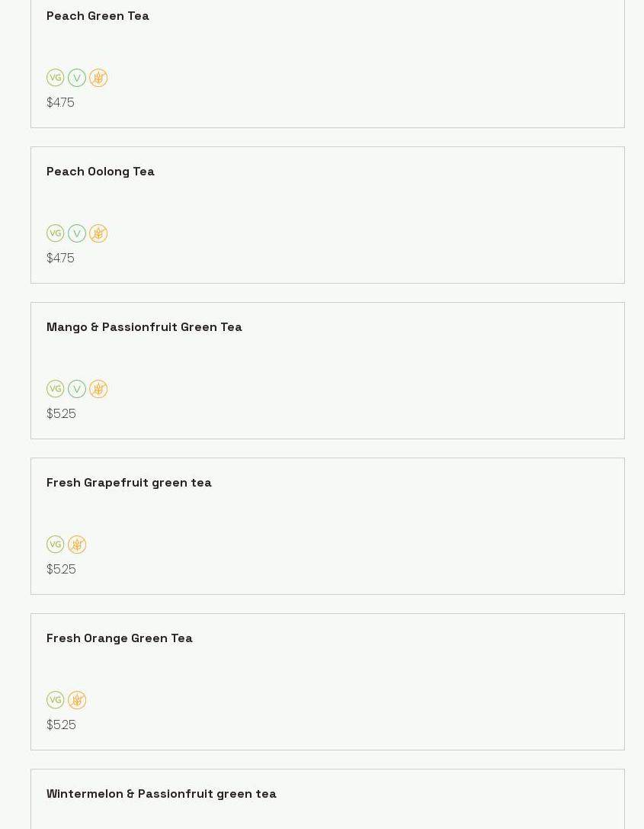The height and width of the screenshot is (829, 644).
Task: Click the vegetarian icon under Peach Oolong Tea
Action: point(77,233)
